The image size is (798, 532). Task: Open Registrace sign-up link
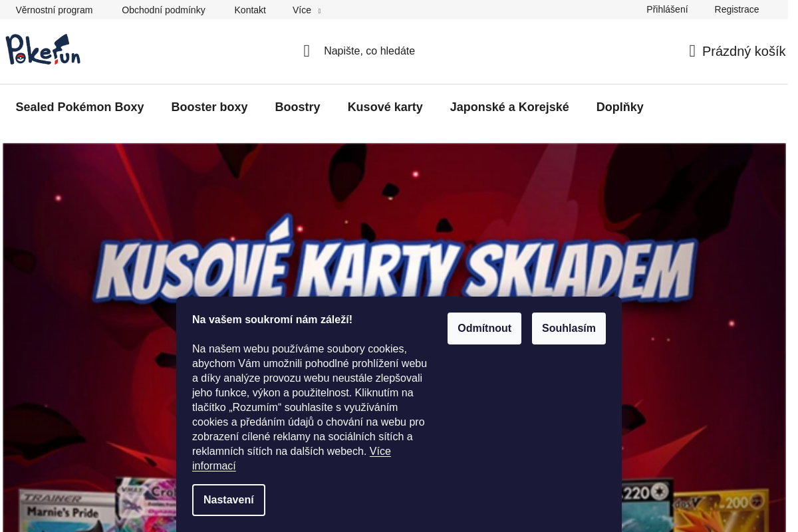(x=737, y=9)
